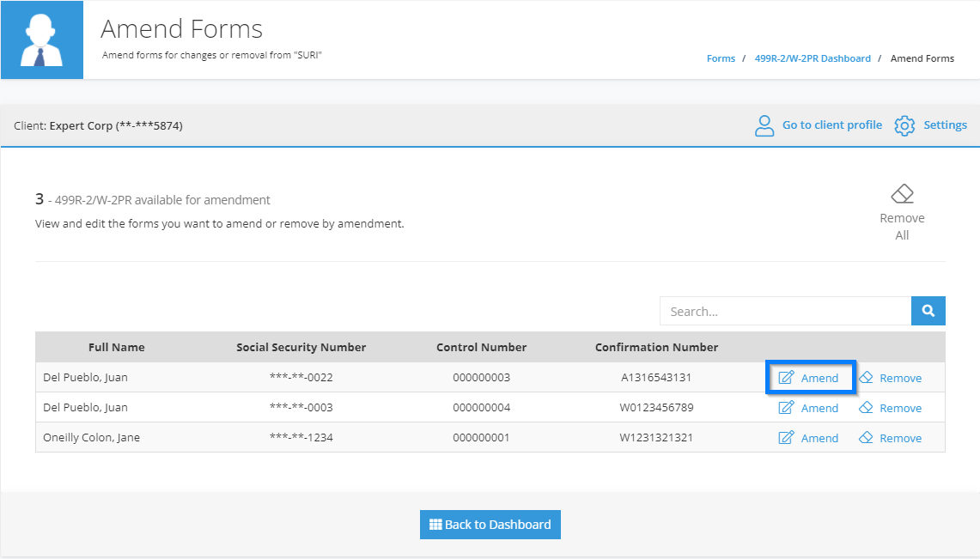This screenshot has width=980, height=559.
Task: Select confirmation number W1231321321
Action: coord(656,437)
